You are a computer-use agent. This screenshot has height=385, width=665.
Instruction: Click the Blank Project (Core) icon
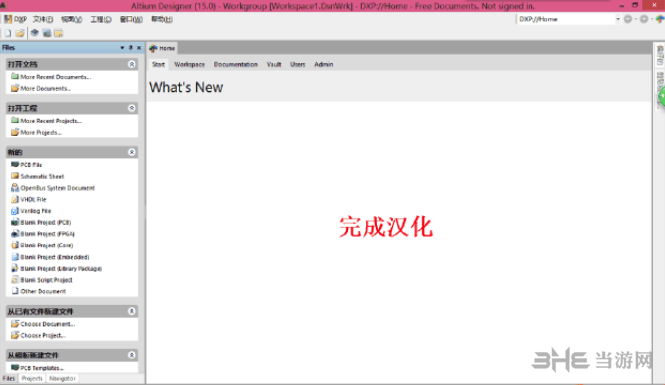15,245
